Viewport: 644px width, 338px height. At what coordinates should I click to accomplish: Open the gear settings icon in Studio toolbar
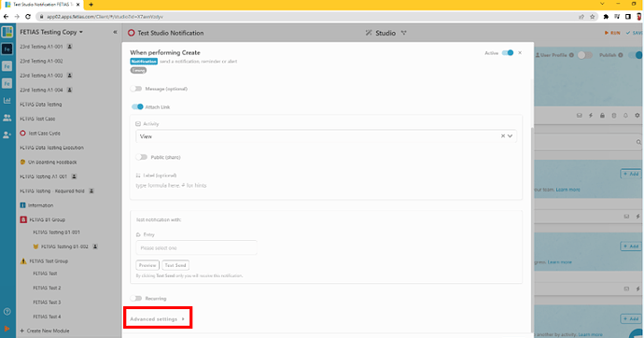tap(637, 116)
